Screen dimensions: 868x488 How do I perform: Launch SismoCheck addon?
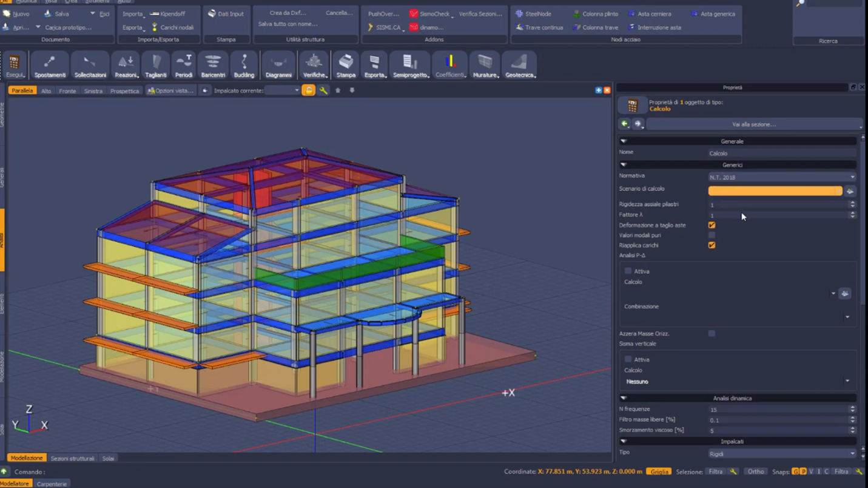coord(429,13)
